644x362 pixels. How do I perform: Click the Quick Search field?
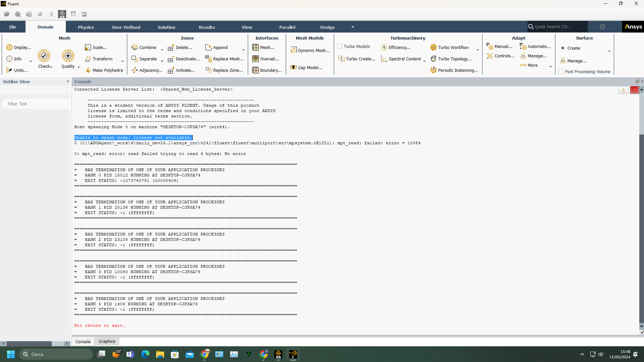point(557,27)
